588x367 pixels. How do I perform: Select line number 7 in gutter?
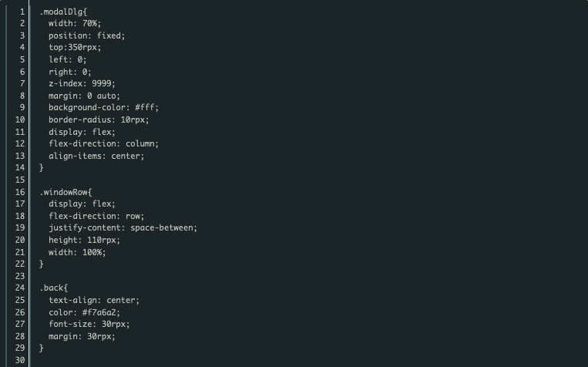click(22, 83)
